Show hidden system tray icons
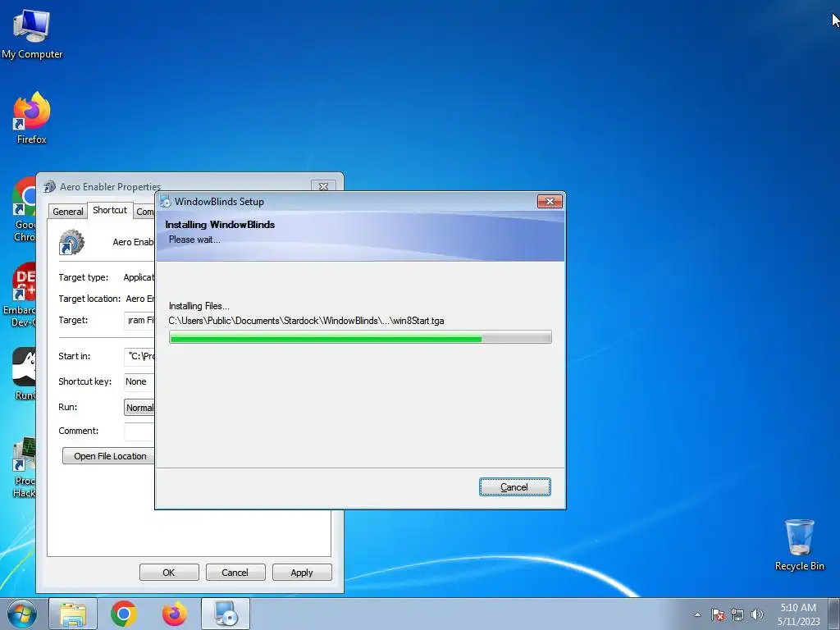This screenshot has width=840, height=630. click(x=697, y=614)
